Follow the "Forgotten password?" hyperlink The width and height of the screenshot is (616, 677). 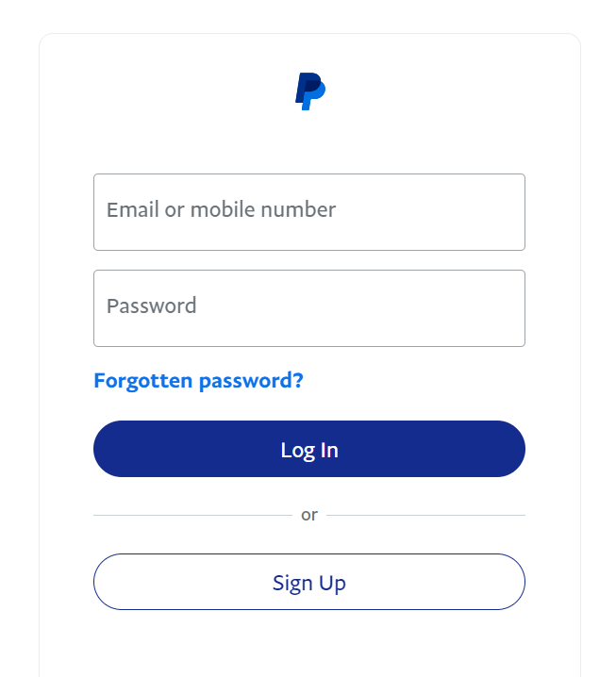click(198, 381)
